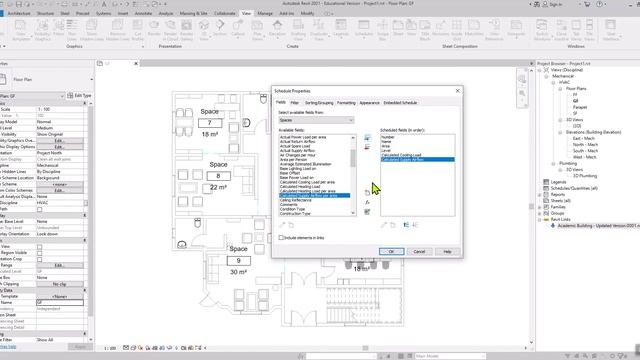Click the New parameter icon above fx
Screen dimensions: 640x360
[x=367, y=193]
